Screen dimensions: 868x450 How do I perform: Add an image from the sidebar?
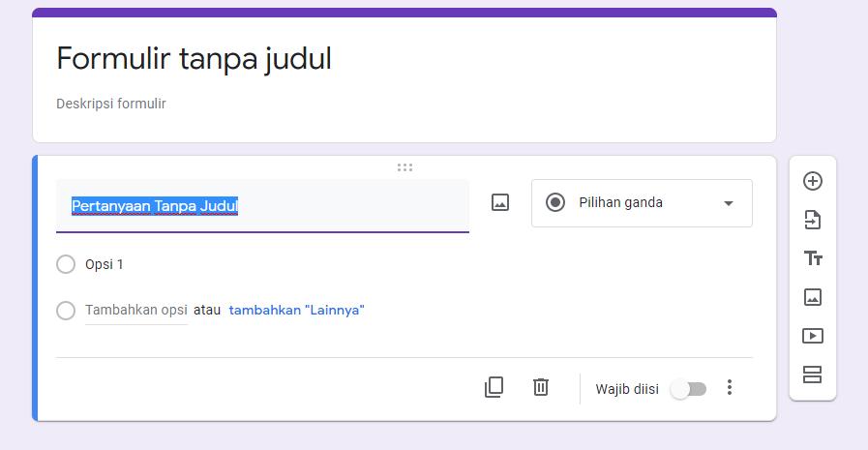pos(812,297)
